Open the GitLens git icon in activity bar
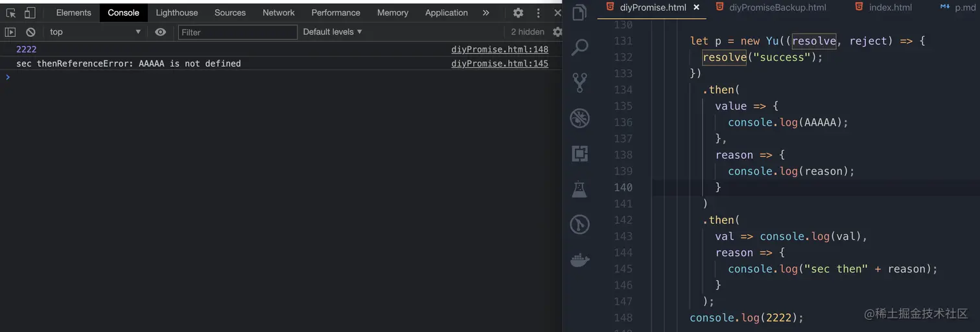This screenshot has width=980, height=332. click(x=579, y=224)
